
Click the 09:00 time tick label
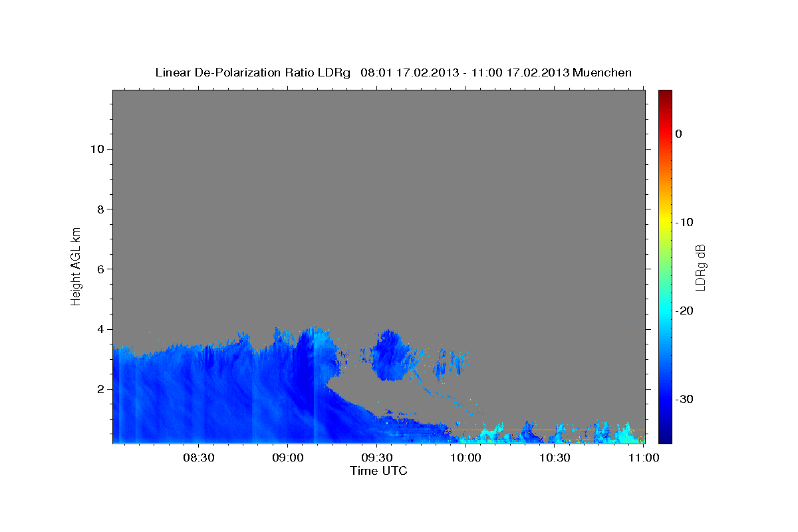(288, 458)
